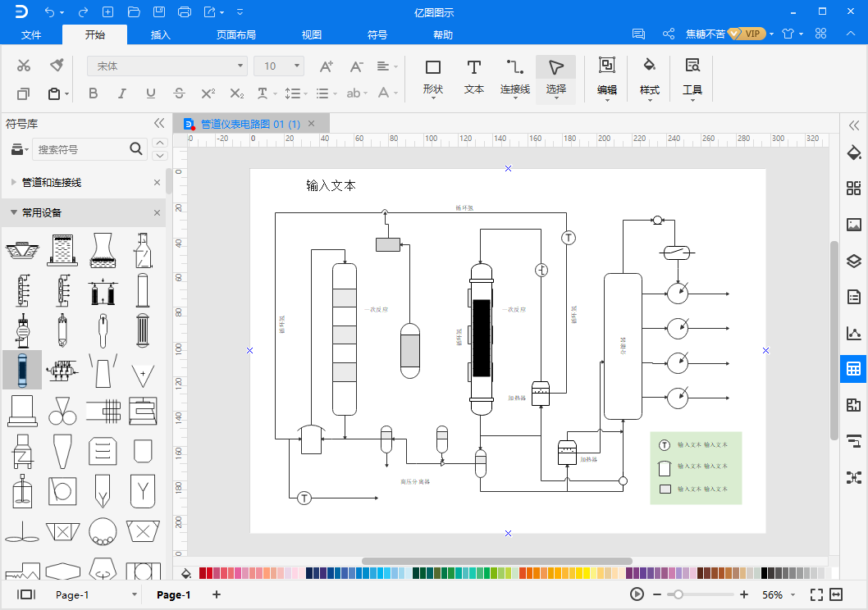Print using the printer icon
This screenshot has height=610, width=868.
(185, 11)
